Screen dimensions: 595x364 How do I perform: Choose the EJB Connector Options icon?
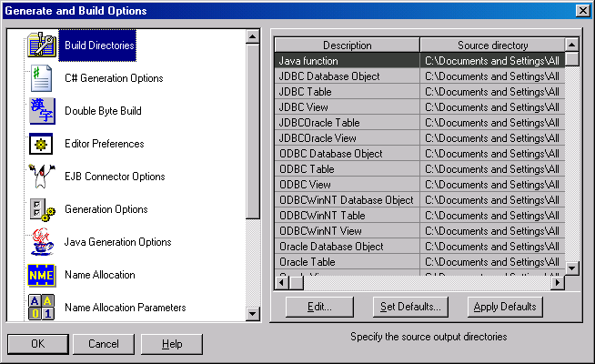42,176
